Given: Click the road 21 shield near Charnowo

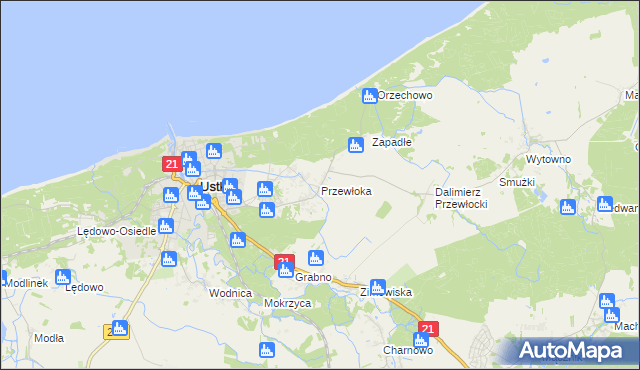Looking at the screenshot, I should [x=428, y=329].
